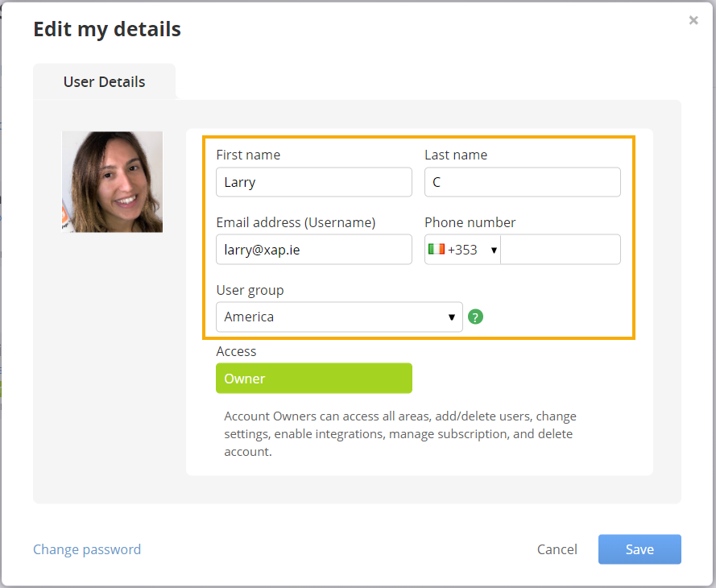716x588 pixels.
Task: Click the Irish flag icon in phone field
Action: pyautogui.click(x=436, y=249)
